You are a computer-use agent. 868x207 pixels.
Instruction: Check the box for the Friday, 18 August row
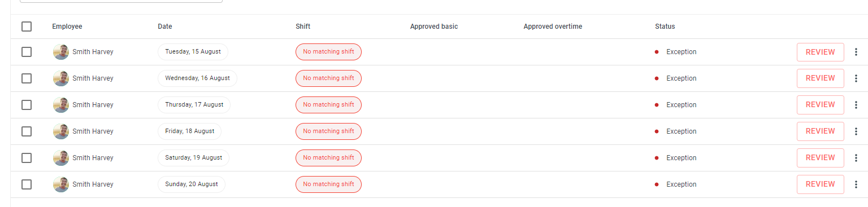click(x=27, y=131)
